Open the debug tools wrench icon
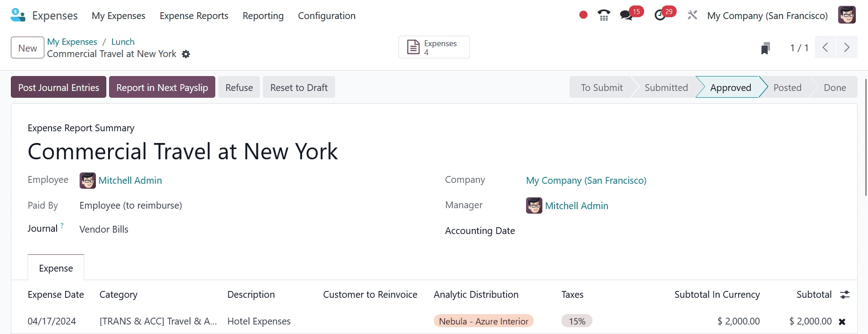868x334 pixels. point(692,15)
